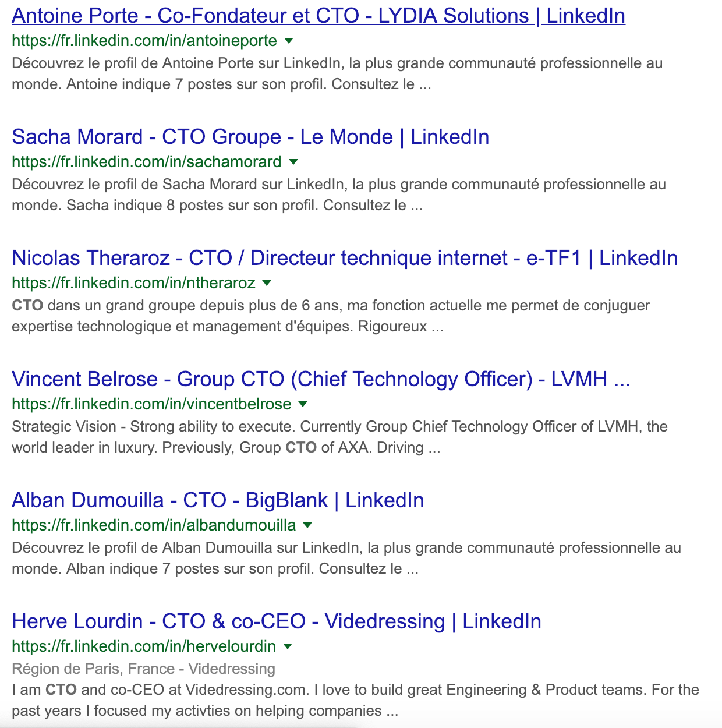Expand dropdown arrow beside albandumouilla URL
Screen dimensions: 722x728
coord(307,525)
